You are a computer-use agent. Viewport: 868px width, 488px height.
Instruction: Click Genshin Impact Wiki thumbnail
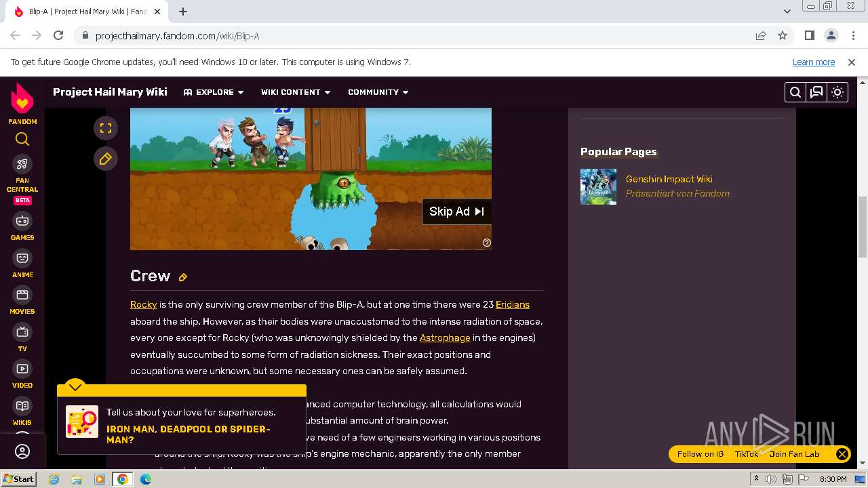pyautogui.click(x=598, y=186)
